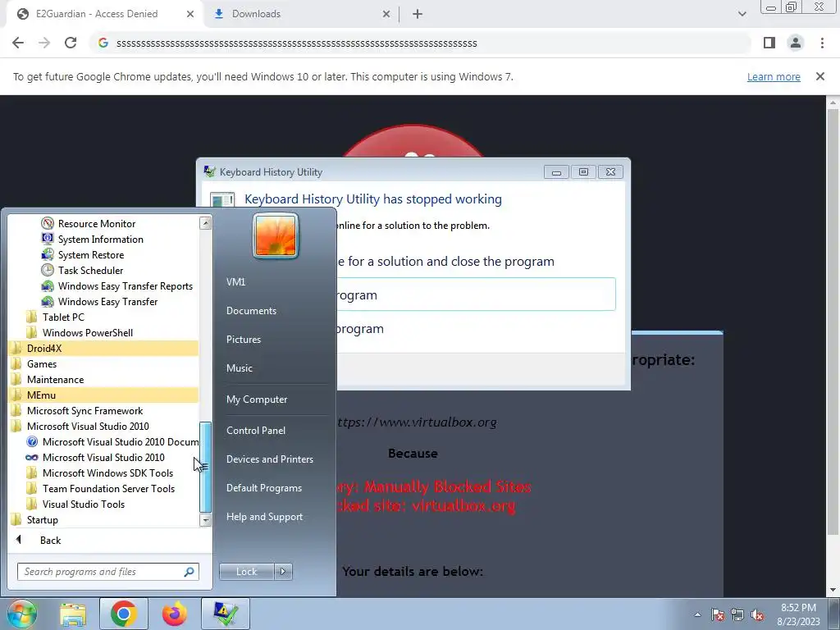Open Documents from Start menu
Screen dimensions: 840x630
tap(251, 311)
